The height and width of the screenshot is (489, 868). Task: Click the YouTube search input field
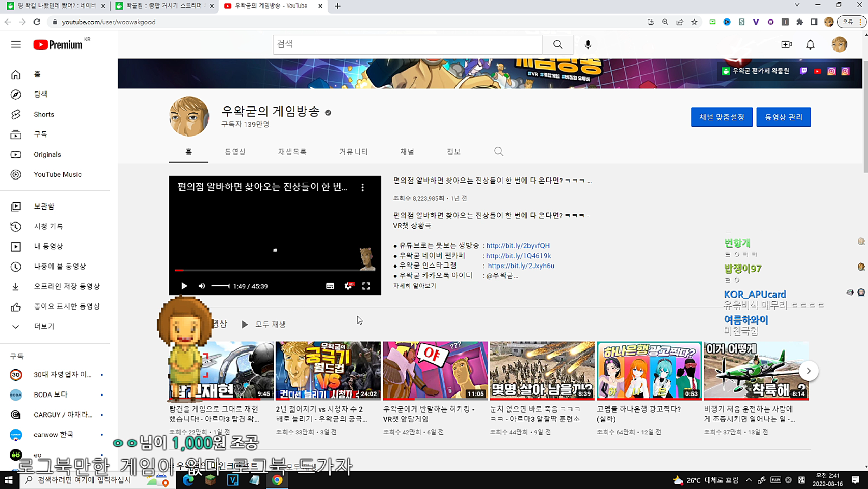point(407,44)
